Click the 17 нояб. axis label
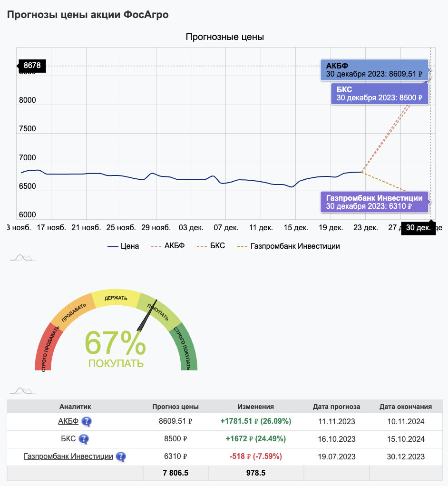The image size is (448, 486). tap(51, 227)
